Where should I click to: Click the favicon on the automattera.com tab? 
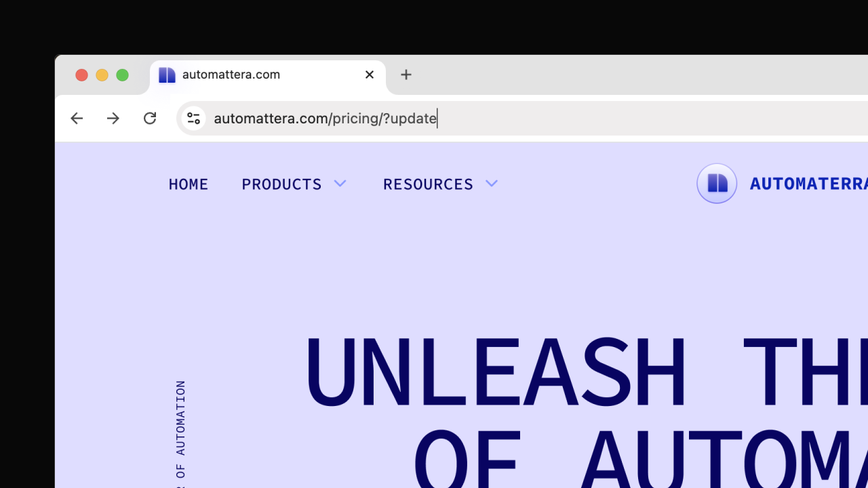[x=167, y=75]
